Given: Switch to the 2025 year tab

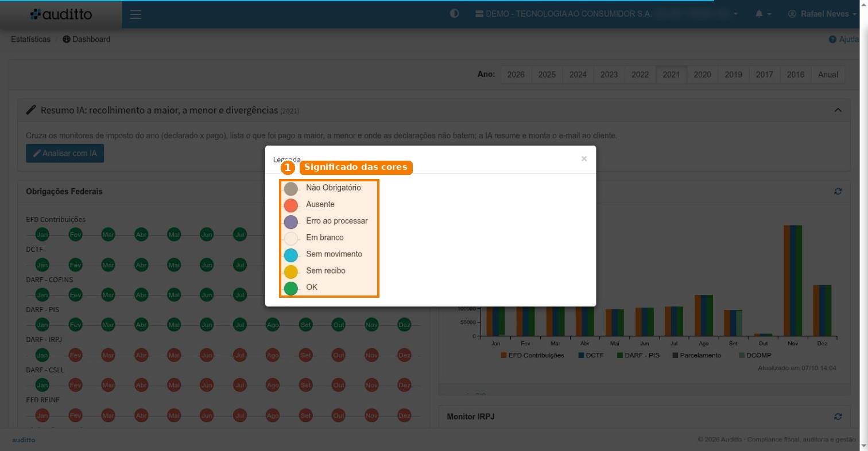Looking at the screenshot, I should (x=547, y=75).
